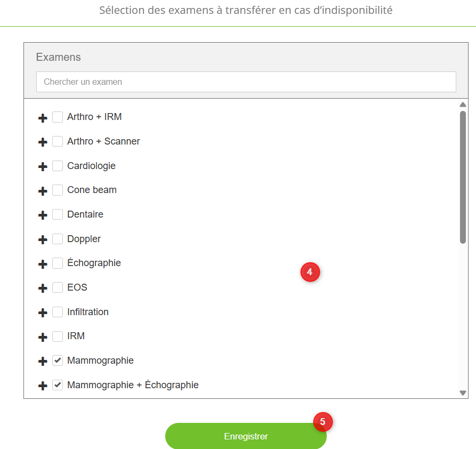The image size is (476, 449).
Task: Click the Enregistrer button
Action: [246, 436]
